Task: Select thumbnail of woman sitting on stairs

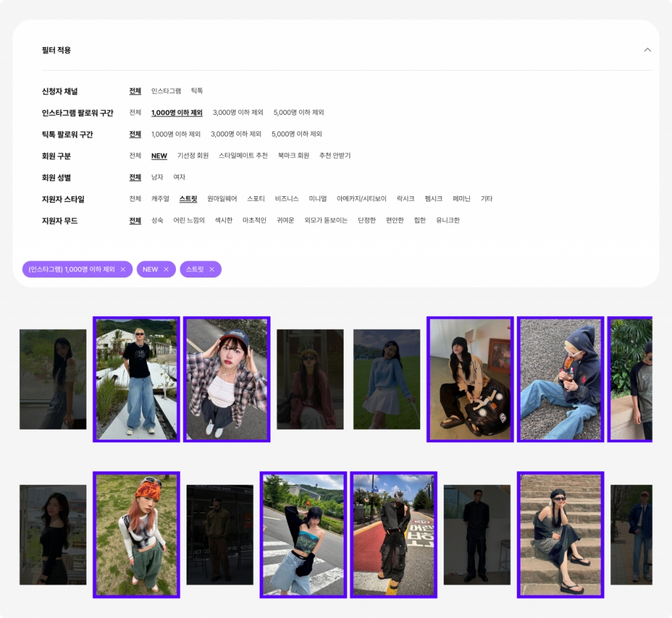Action: pos(560,533)
